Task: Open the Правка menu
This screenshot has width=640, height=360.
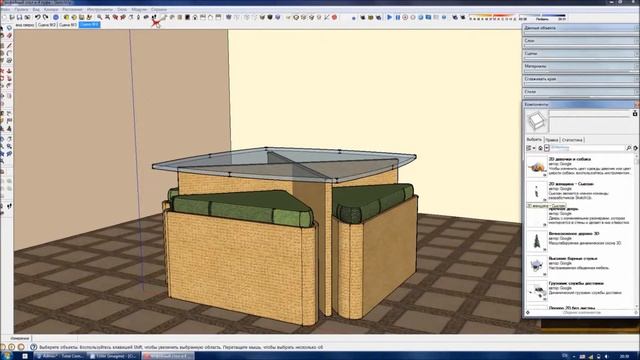Action: (x=21, y=9)
